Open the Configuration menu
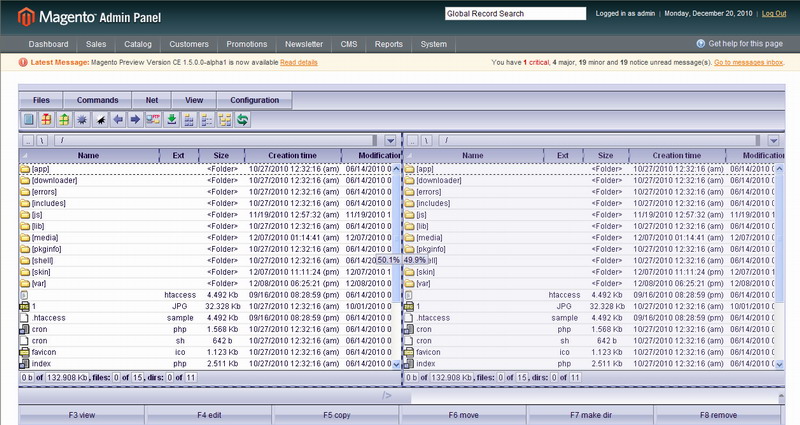This screenshot has height=425, width=800. (x=255, y=100)
